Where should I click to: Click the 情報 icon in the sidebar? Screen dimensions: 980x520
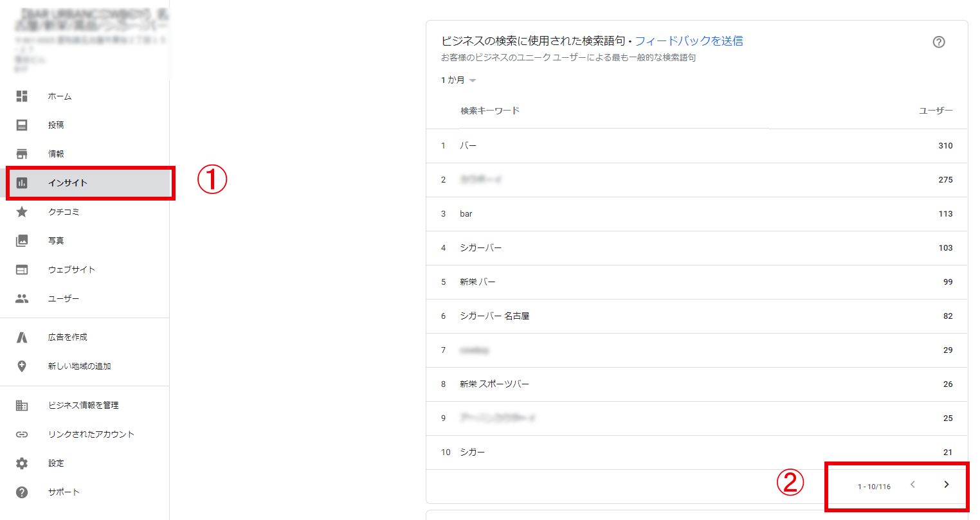21,154
